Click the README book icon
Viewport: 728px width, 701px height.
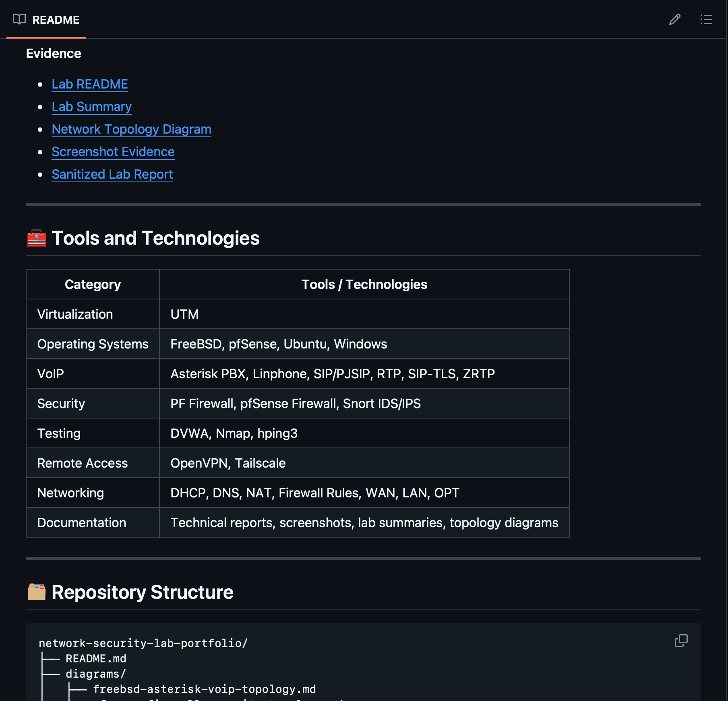[19, 19]
